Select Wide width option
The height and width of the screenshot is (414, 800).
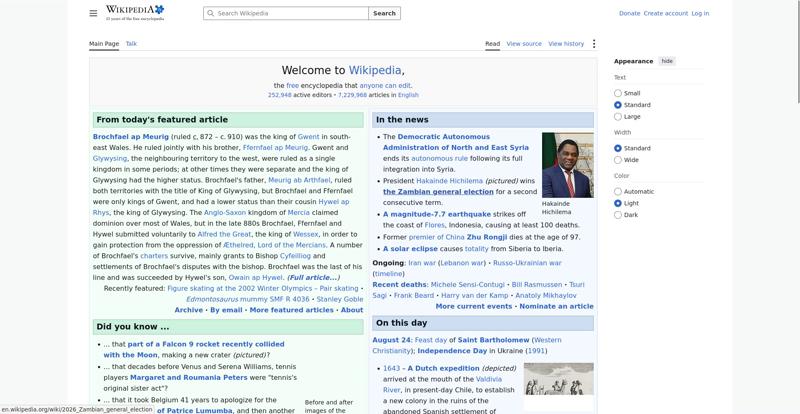pyautogui.click(x=618, y=160)
